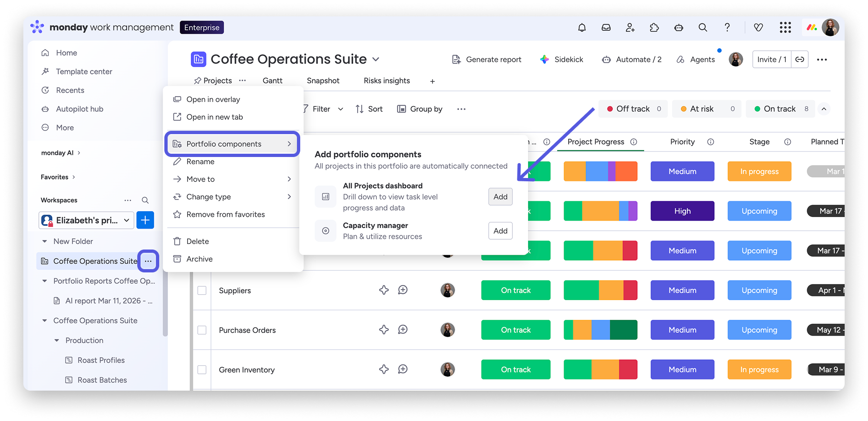Open Projects view three-dot options

pyautogui.click(x=242, y=80)
